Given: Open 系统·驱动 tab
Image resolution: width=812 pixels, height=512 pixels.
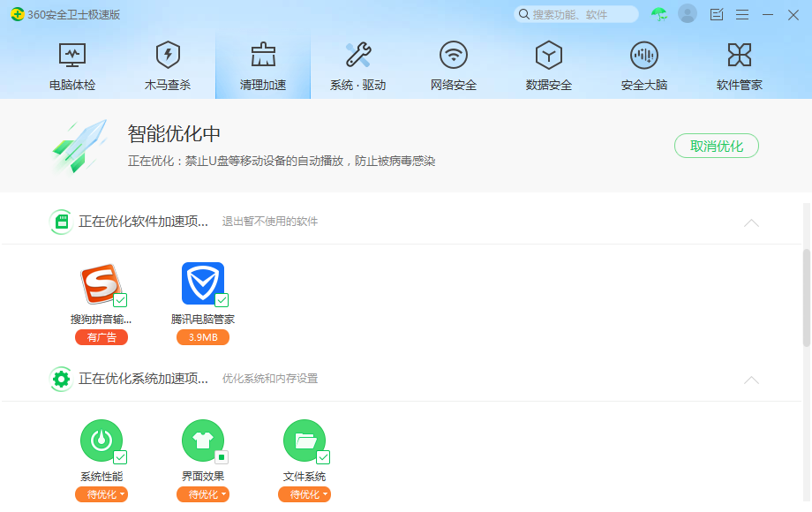Looking at the screenshot, I should coord(357,66).
